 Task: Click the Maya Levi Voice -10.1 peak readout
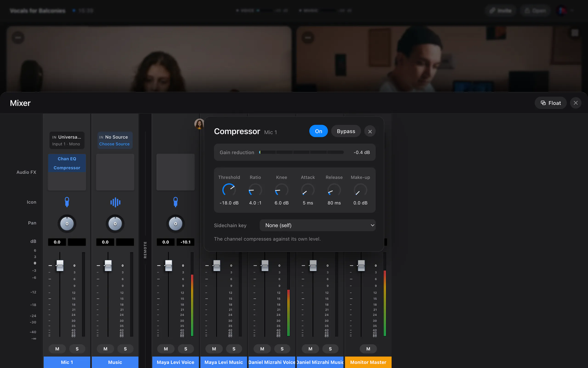tap(185, 242)
